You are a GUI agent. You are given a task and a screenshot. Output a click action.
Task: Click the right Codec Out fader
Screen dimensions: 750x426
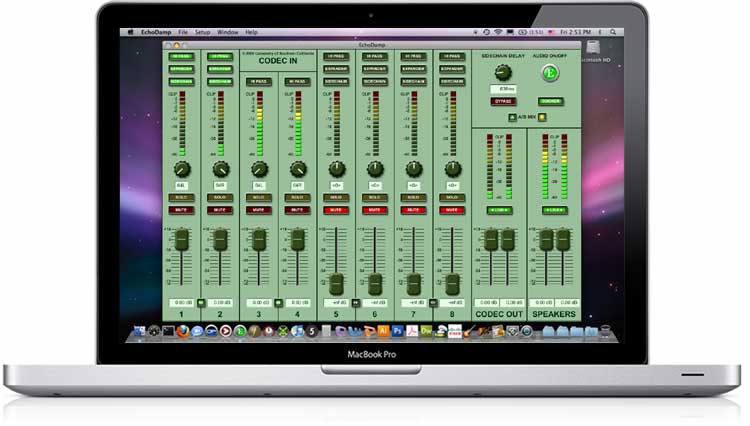(x=508, y=240)
